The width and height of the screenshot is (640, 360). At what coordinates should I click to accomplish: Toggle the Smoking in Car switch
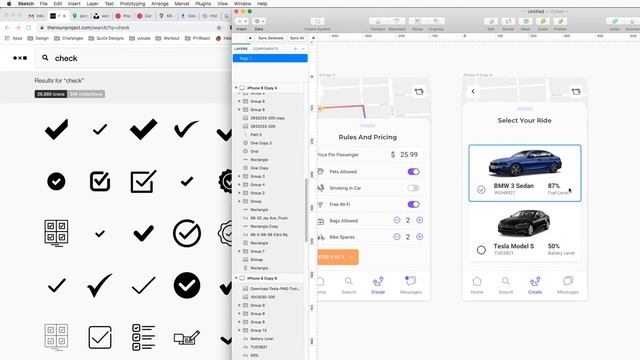pos(413,188)
